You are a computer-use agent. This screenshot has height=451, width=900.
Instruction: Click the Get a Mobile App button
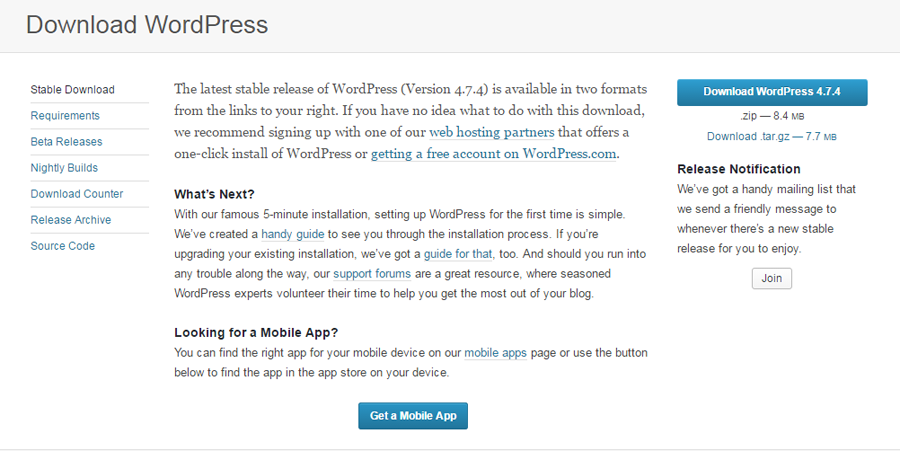(x=413, y=416)
